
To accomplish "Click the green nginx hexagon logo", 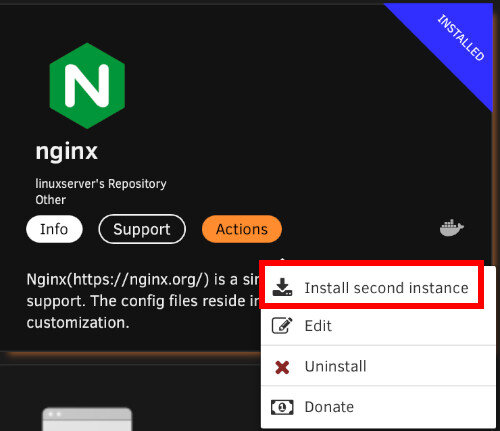I will click(87, 86).
